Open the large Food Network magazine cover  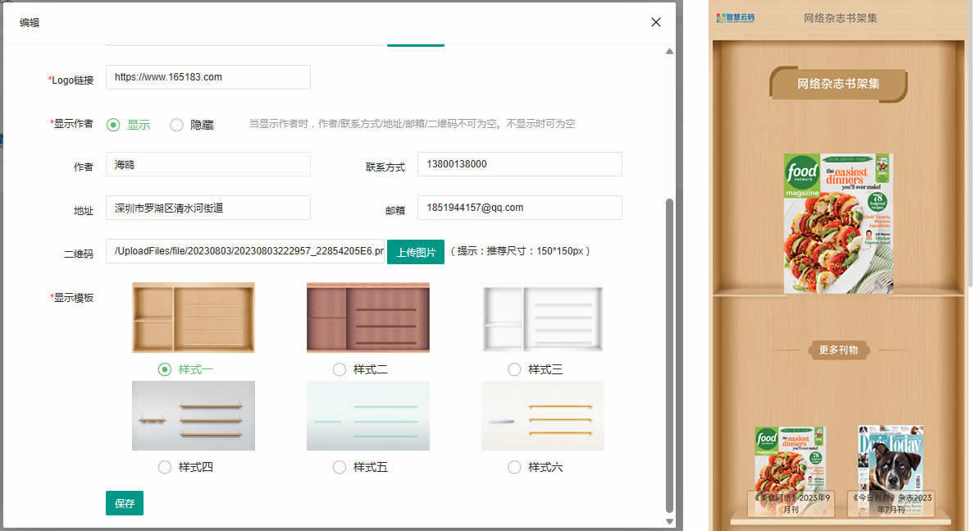point(837,223)
